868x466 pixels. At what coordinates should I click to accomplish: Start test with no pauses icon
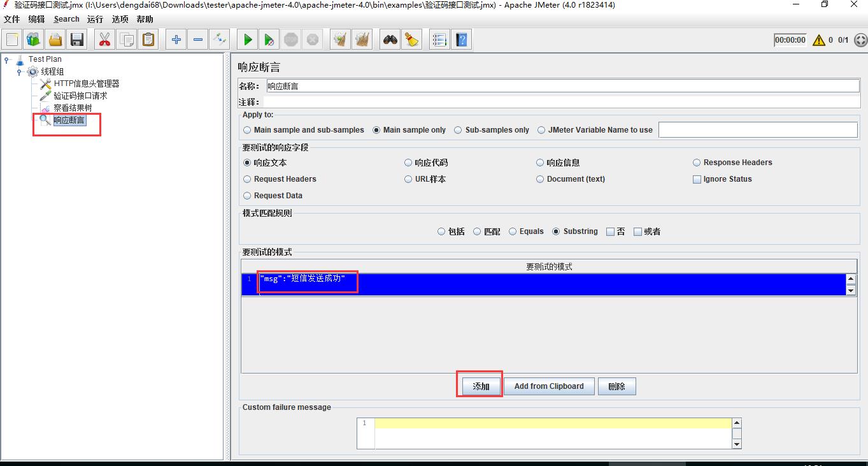[269, 40]
